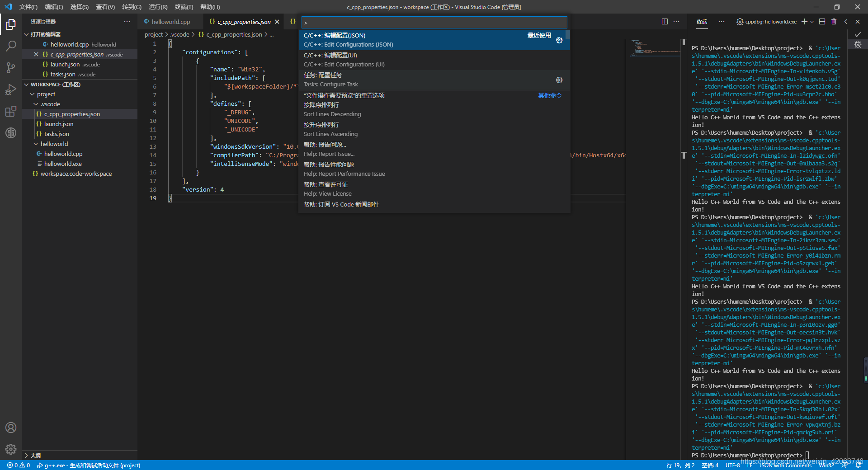Open workspace.code-workspace file
Screen dimensions: 868x470
(80, 174)
